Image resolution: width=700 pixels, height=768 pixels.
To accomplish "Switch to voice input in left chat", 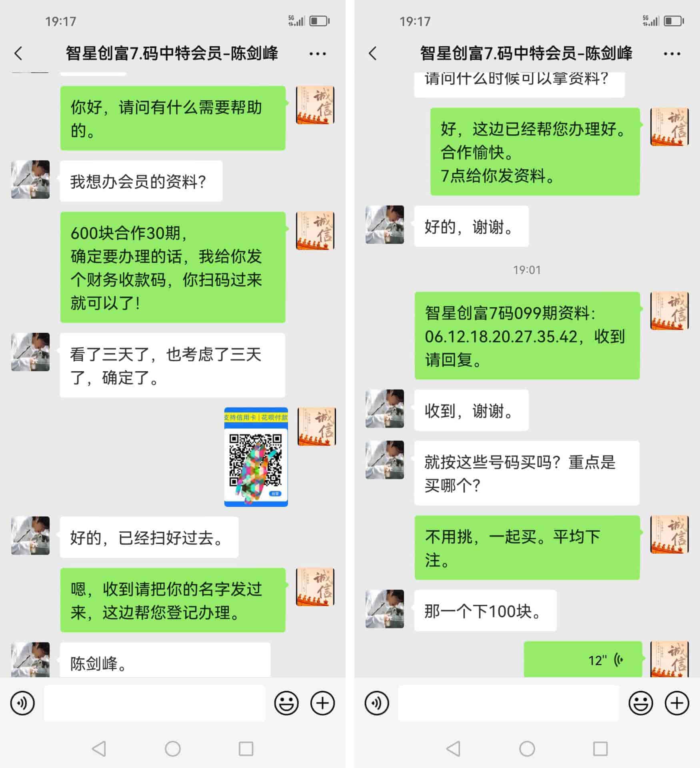I will click(22, 703).
